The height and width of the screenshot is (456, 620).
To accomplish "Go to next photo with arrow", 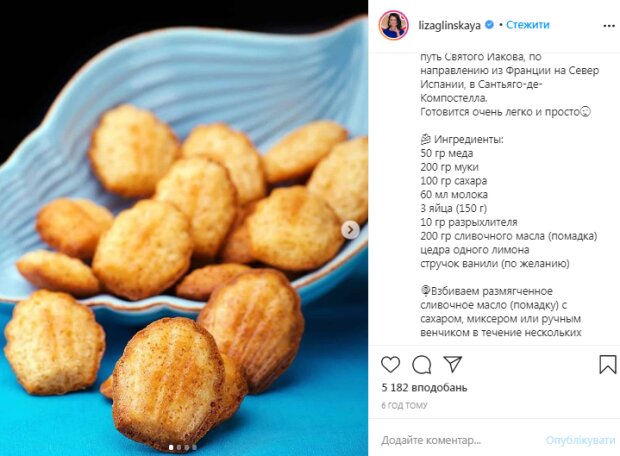I will tap(350, 230).
